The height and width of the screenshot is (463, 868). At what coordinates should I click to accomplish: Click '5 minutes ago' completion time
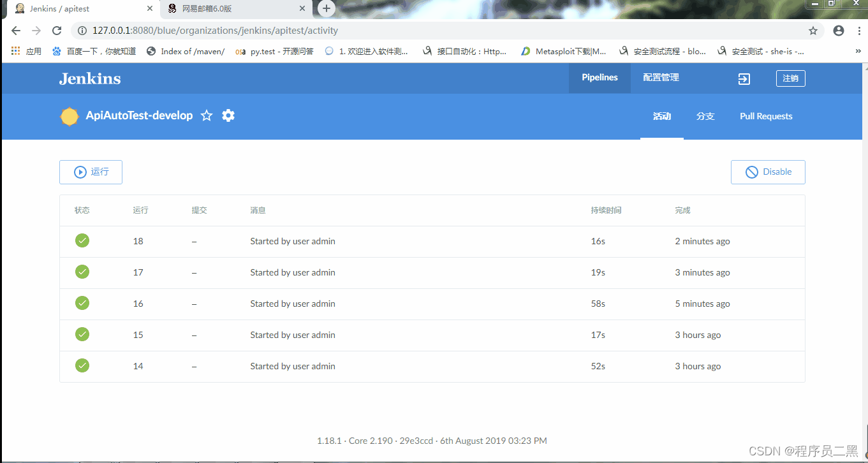(703, 304)
